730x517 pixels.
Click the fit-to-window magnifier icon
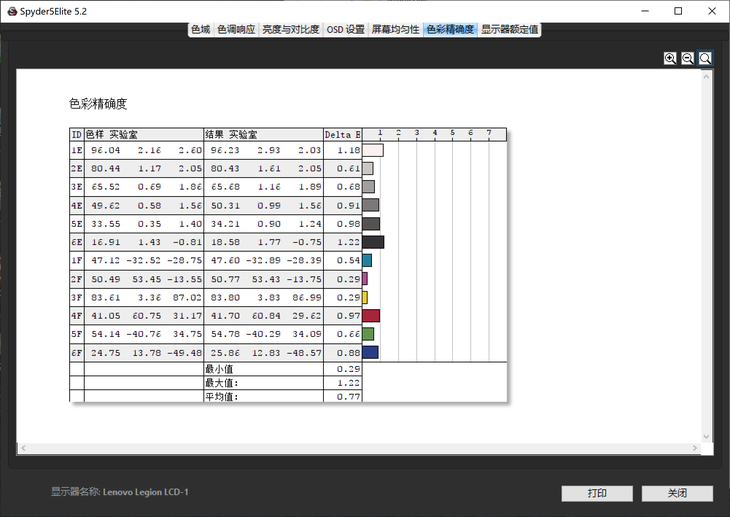[705, 58]
